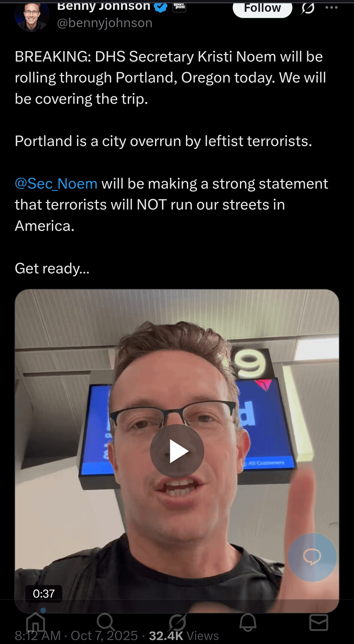The width and height of the screenshot is (354, 644).
Task: Open the 32.4K Views count
Action: click(x=184, y=635)
